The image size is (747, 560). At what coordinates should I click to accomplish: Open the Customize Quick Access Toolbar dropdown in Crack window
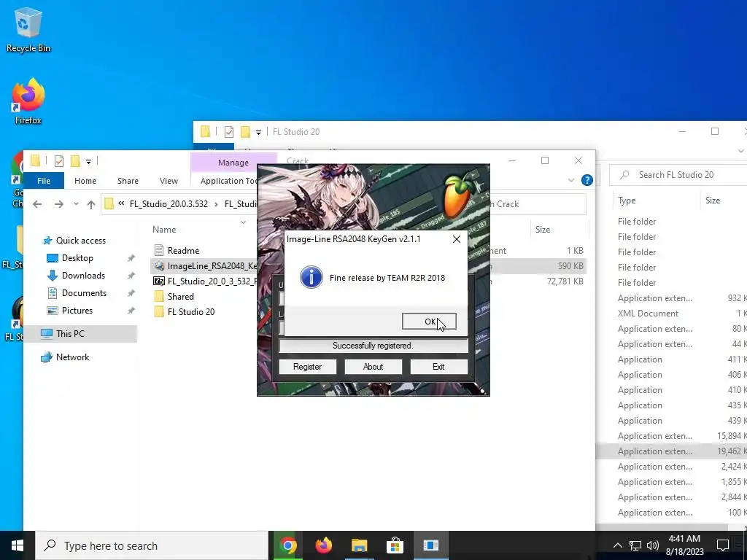tap(88, 162)
